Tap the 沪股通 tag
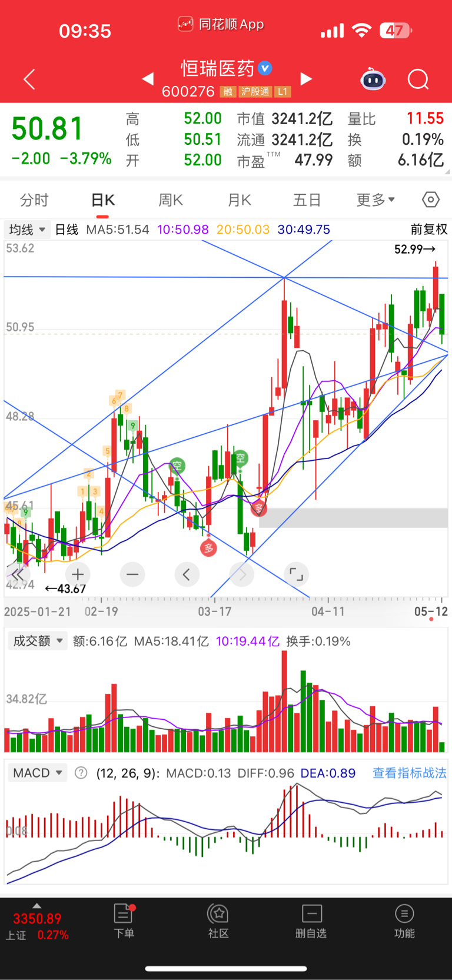This screenshot has width=452, height=980. [255, 92]
